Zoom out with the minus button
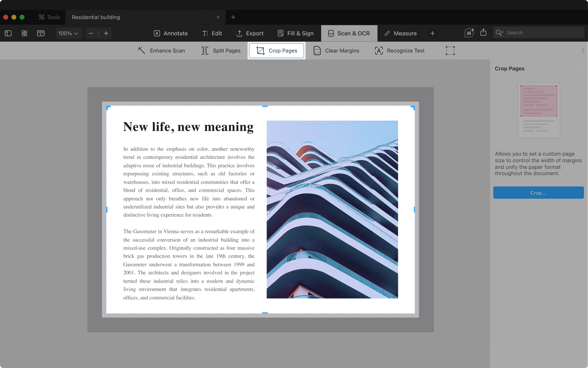 coord(91,33)
